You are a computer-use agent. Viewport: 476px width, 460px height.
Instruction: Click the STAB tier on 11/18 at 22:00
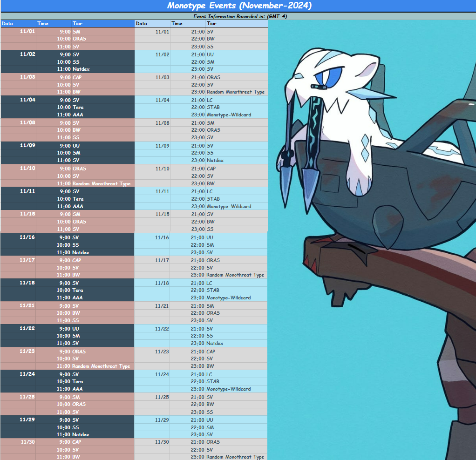click(213, 291)
